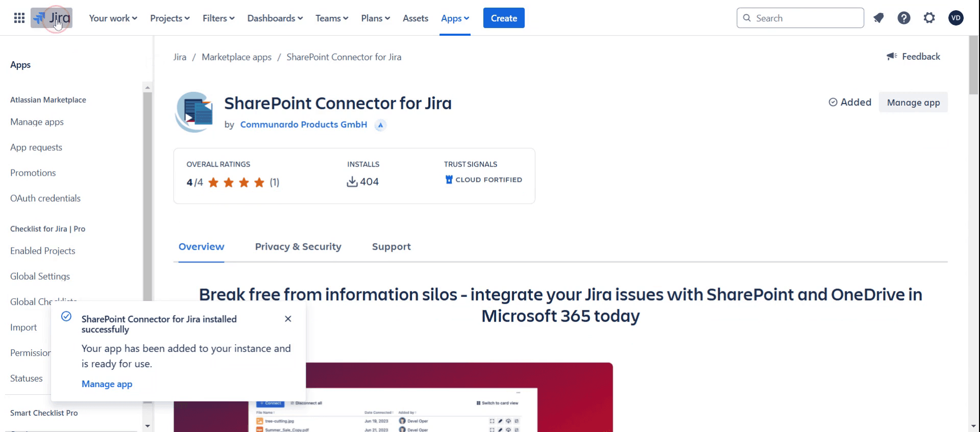Switch to the Privacy & Security tab

coord(298,247)
